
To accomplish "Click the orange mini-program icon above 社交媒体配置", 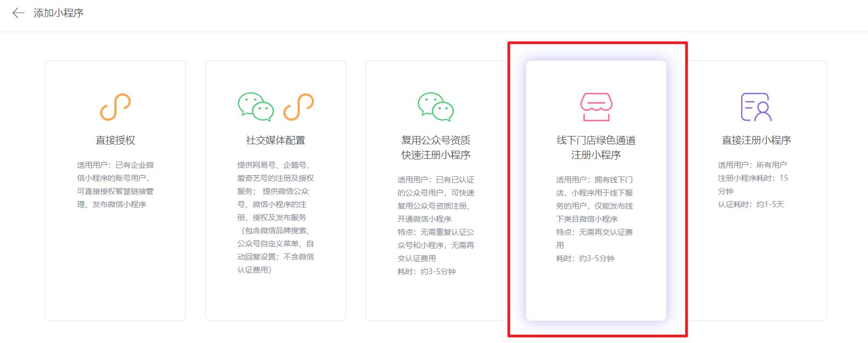I will pyautogui.click(x=299, y=107).
